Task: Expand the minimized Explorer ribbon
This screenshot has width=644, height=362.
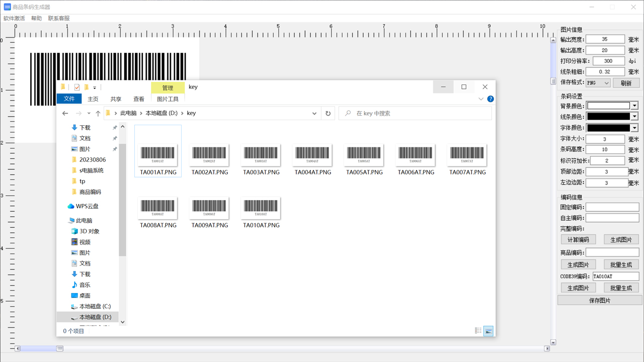Action: click(x=481, y=99)
